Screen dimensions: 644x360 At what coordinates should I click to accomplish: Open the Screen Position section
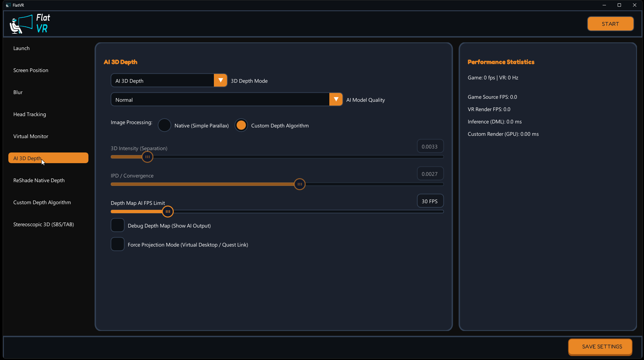tap(48, 70)
